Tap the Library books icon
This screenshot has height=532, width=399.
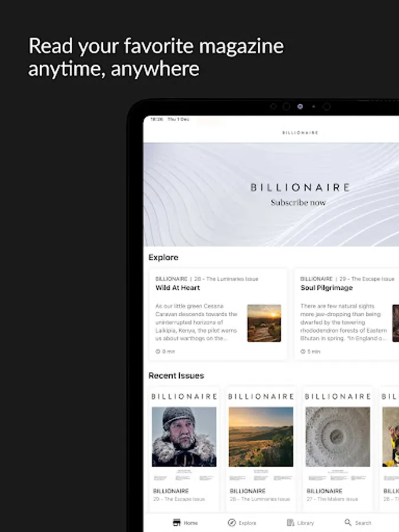290,523
